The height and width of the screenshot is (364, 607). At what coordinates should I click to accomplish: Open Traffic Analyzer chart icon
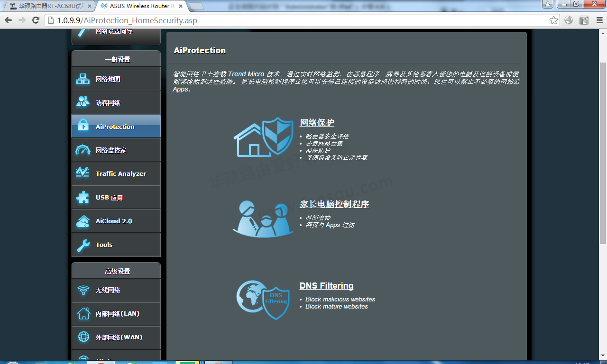pos(83,173)
